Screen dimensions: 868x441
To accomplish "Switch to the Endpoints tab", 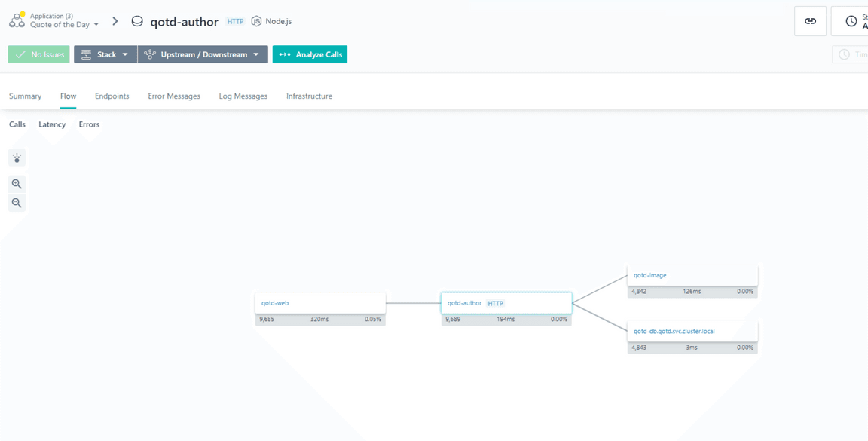I will (x=112, y=96).
